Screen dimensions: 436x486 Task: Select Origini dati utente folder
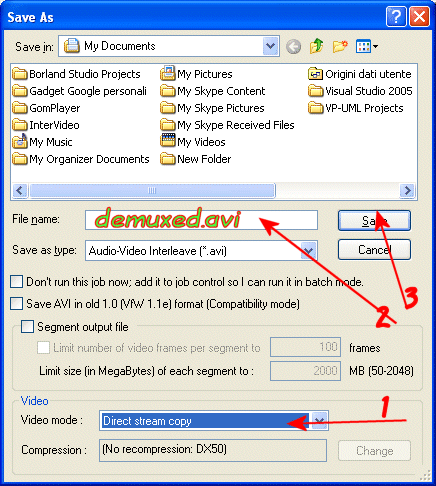coord(360,74)
